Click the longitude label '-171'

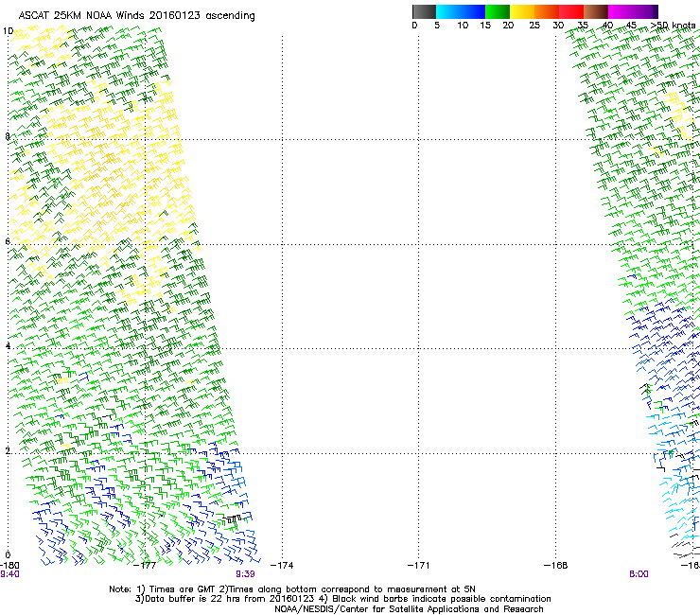click(419, 566)
